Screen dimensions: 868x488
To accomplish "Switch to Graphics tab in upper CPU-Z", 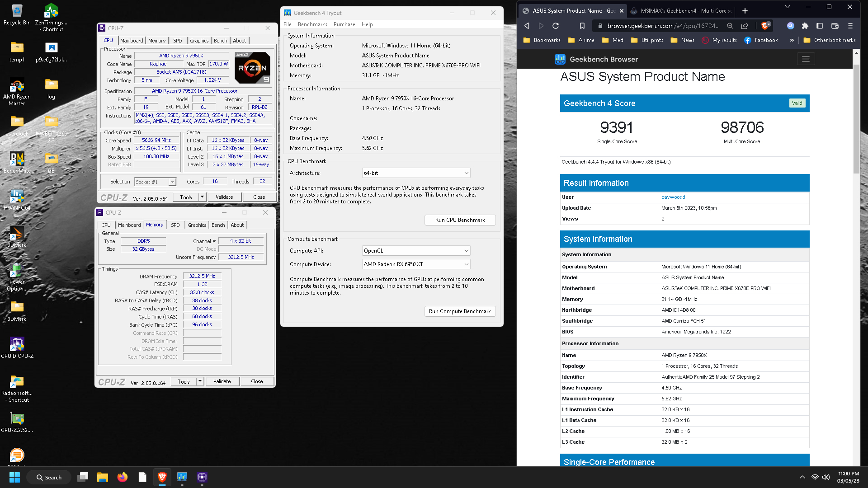I will tap(199, 41).
